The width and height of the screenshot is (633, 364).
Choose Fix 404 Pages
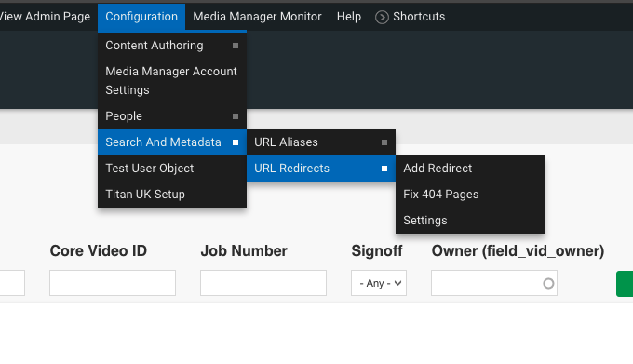pyautogui.click(x=470, y=195)
